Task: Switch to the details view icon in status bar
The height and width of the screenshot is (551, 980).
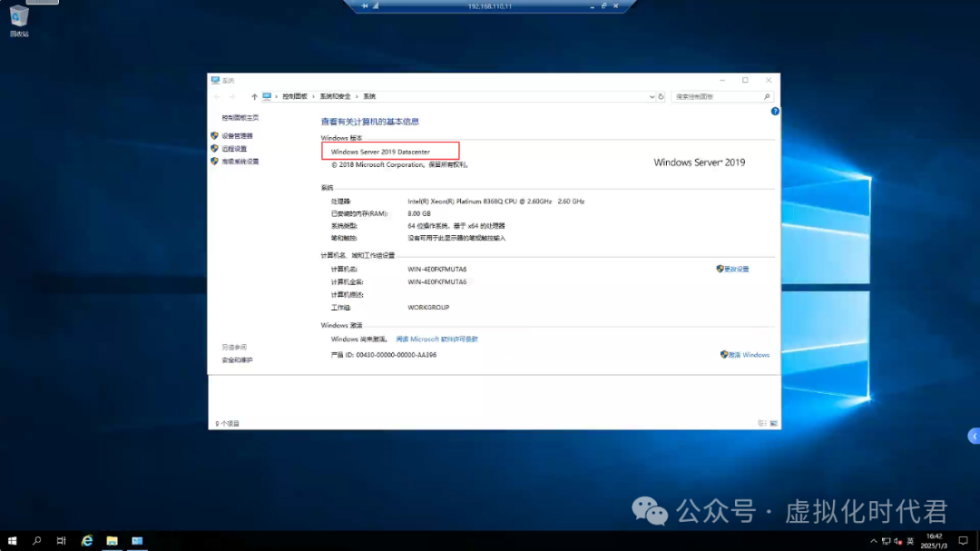Action: tap(762, 423)
